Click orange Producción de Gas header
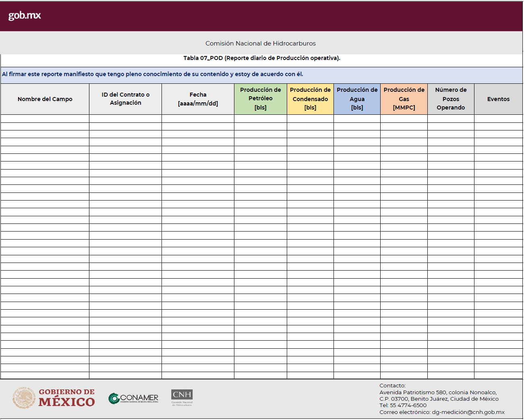524x420 pixels. [404, 99]
